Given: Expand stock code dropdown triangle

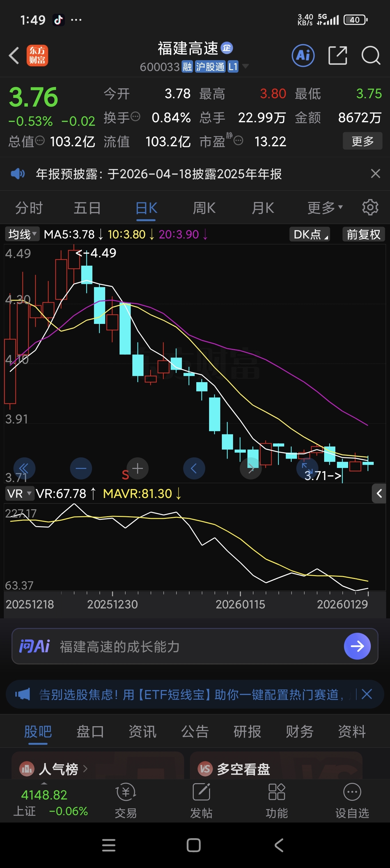Looking at the screenshot, I should [246, 66].
